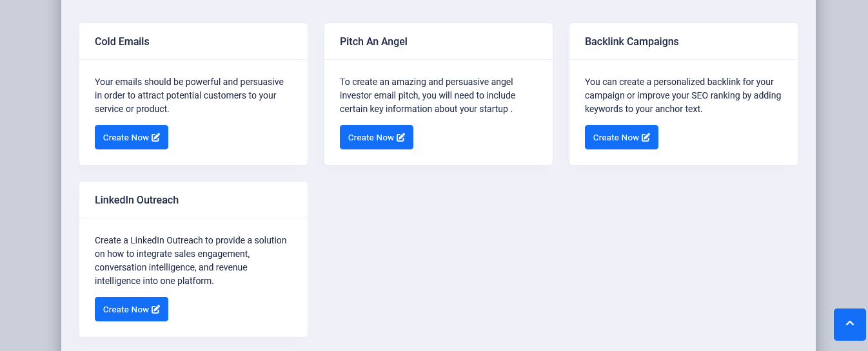Screen dimensions: 868x351
Task: Click the Backlink Campaigns card title
Action: pos(631,41)
